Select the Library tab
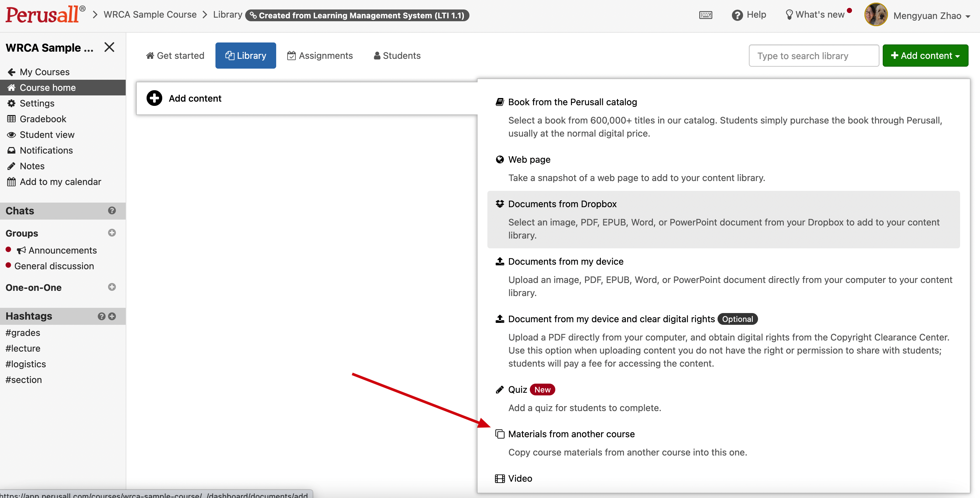This screenshot has width=980, height=498. tap(245, 56)
